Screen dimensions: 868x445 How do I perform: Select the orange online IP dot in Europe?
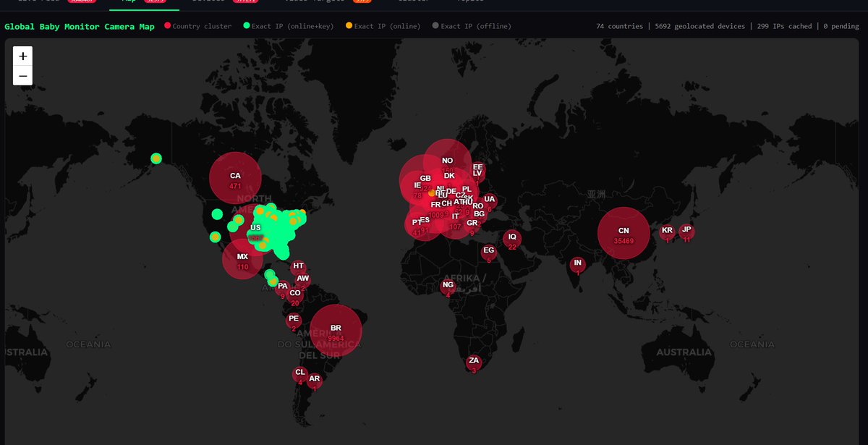432,193
